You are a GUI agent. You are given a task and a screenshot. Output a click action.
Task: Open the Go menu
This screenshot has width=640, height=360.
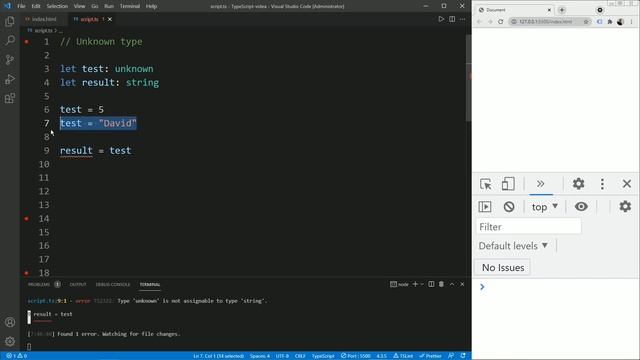click(95, 6)
